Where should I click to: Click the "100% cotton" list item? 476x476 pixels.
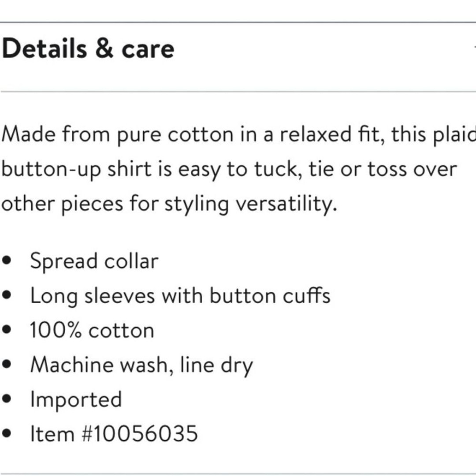(x=92, y=331)
